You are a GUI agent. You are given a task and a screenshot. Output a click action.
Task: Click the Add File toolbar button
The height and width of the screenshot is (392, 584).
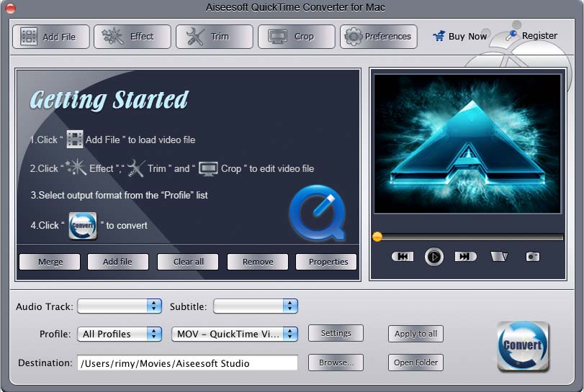tap(51, 37)
